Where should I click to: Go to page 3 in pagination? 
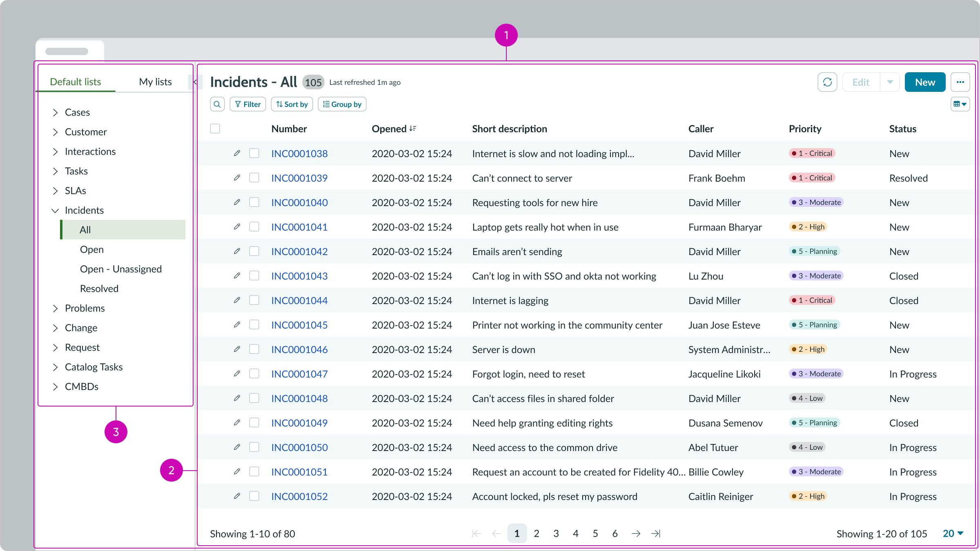(556, 533)
